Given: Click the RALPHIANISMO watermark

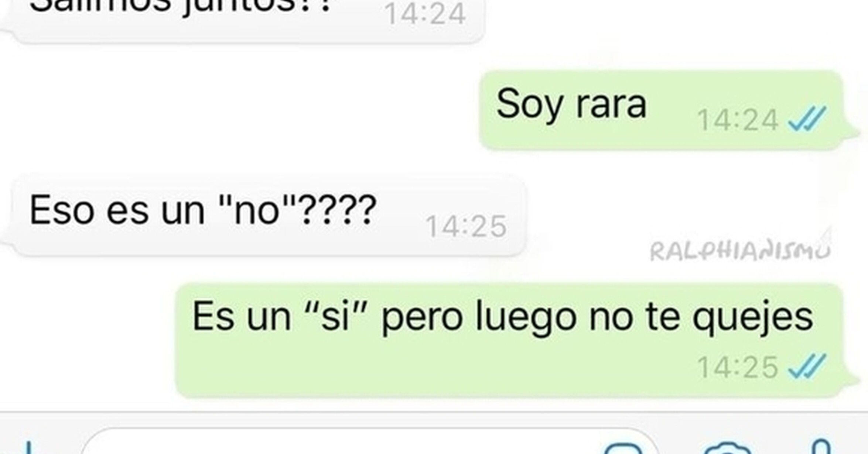Looking at the screenshot, I should 740,251.
